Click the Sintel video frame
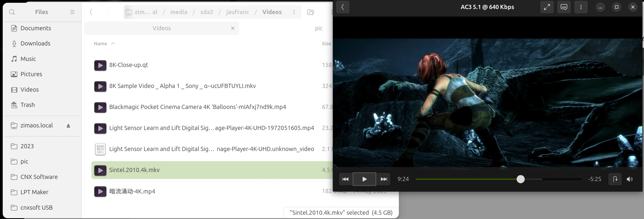 (487, 102)
